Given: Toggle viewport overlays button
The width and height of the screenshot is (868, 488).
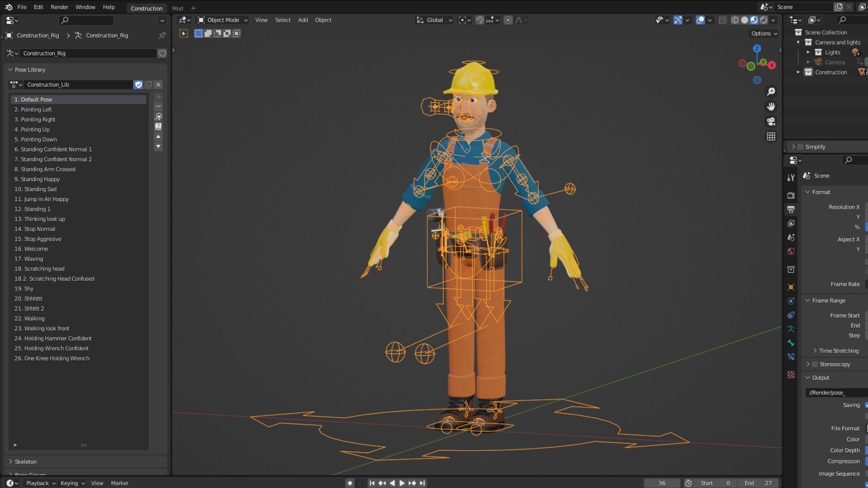Looking at the screenshot, I should point(700,20).
